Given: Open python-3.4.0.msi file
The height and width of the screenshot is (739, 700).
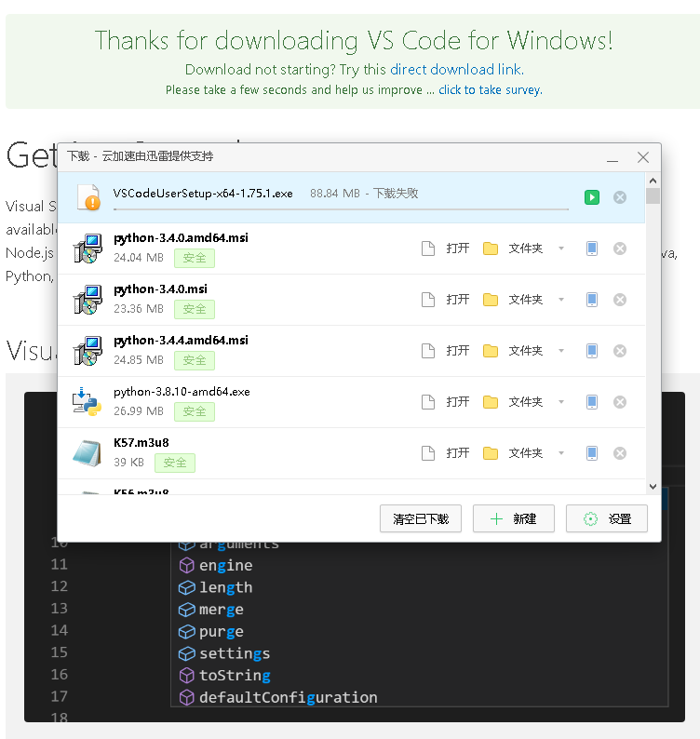Looking at the screenshot, I should 446,300.
